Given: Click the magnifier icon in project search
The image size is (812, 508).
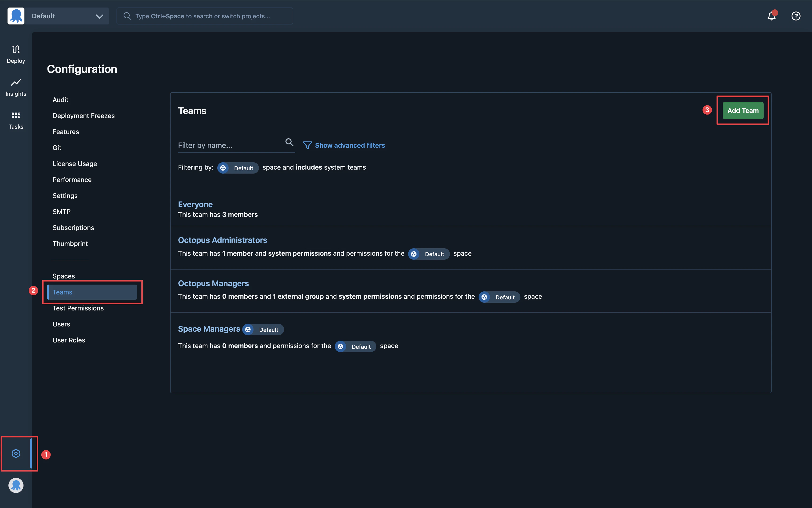Looking at the screenshot, I should tap(127, 16).
